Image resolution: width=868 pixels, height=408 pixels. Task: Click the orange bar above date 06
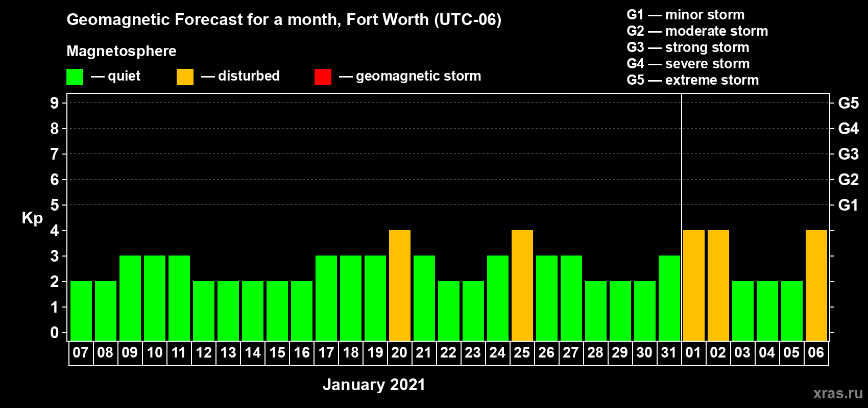pos(816,285)
